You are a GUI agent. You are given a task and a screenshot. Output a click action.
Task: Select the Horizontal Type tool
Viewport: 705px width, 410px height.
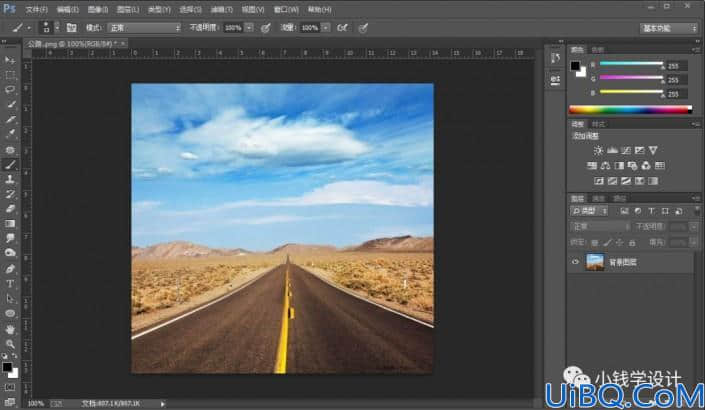click(10, 284)
